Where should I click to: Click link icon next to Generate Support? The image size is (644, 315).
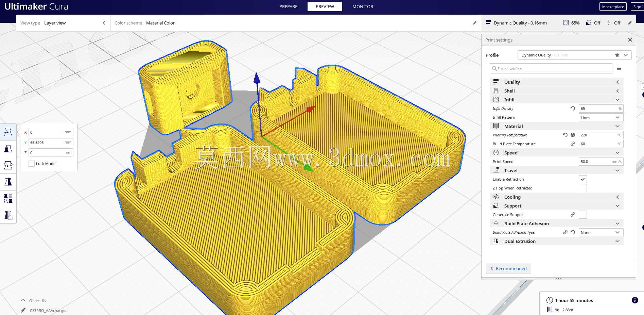pos(573,215)
